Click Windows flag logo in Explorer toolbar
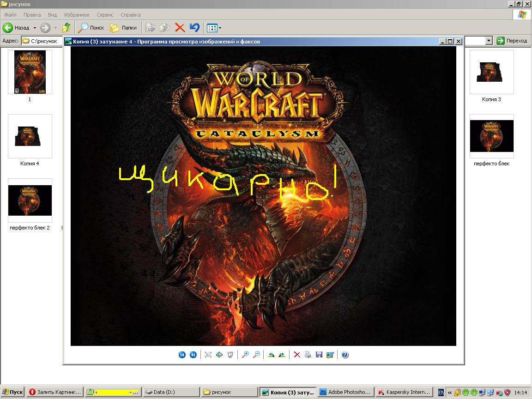This screenshot has height=399, width=532. 522,15
